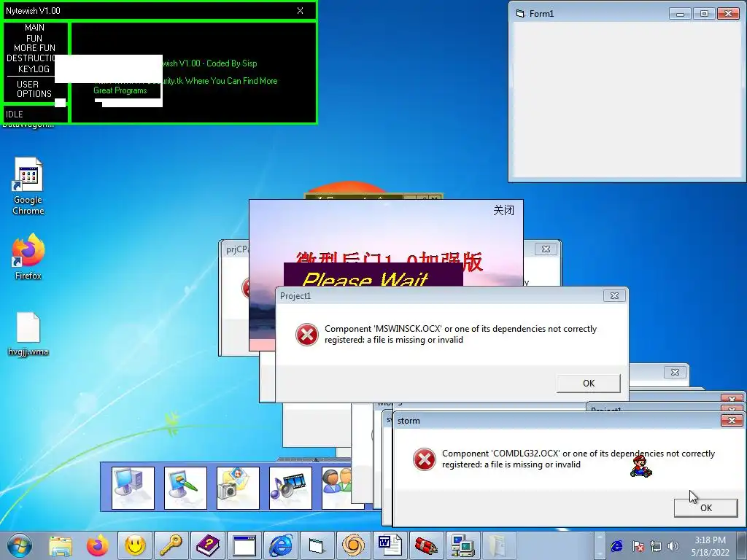
Task: Click the yellow smiley face taskbar icon
Action: click(x=135, y=545)
